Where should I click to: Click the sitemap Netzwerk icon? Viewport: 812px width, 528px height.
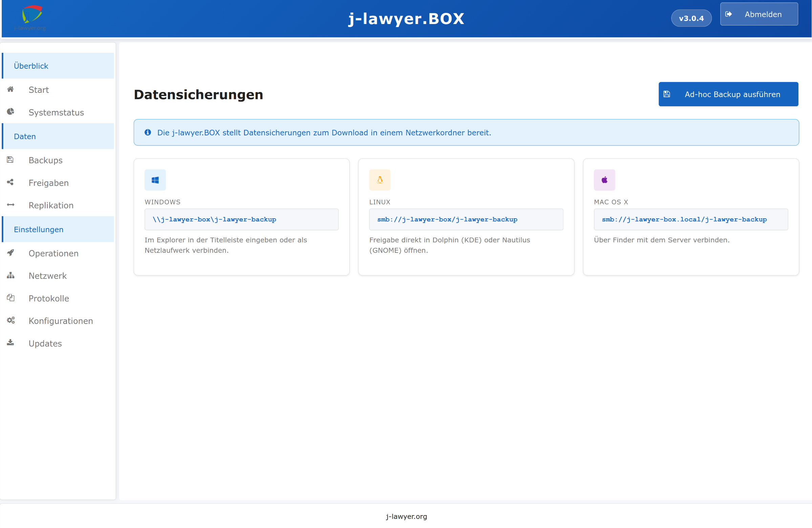[10, 276]
